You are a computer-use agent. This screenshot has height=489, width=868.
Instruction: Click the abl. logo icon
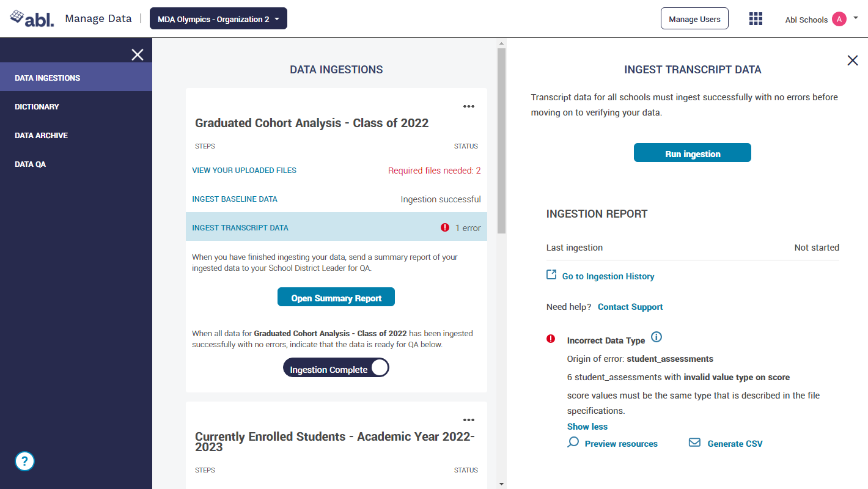coord(32,18)
